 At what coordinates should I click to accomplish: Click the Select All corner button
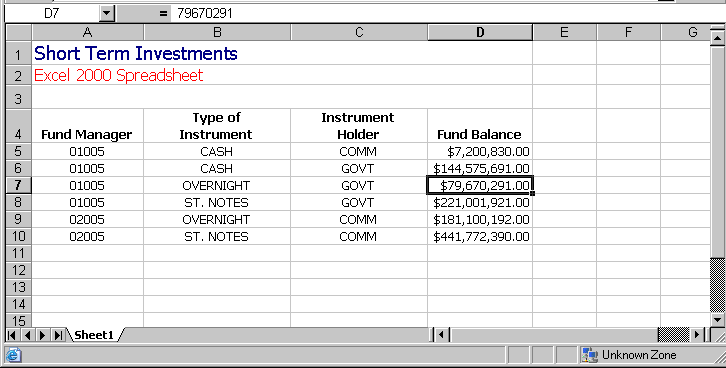19,32
